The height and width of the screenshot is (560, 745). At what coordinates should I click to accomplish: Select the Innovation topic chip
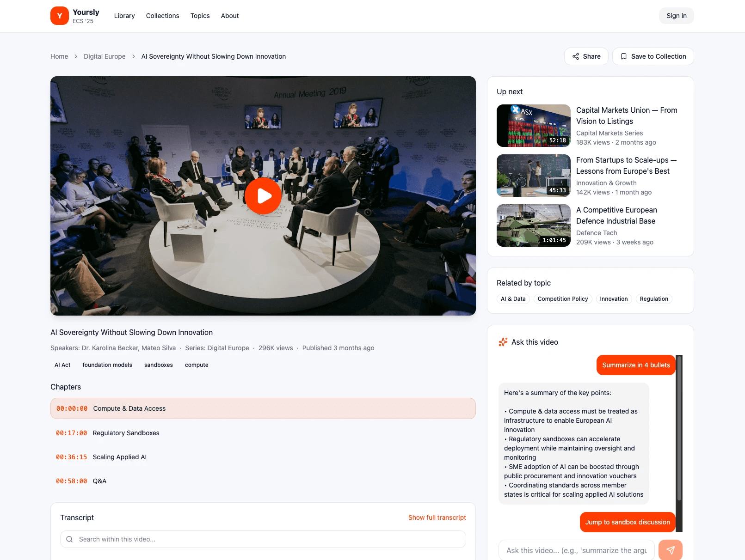(614, 299)
